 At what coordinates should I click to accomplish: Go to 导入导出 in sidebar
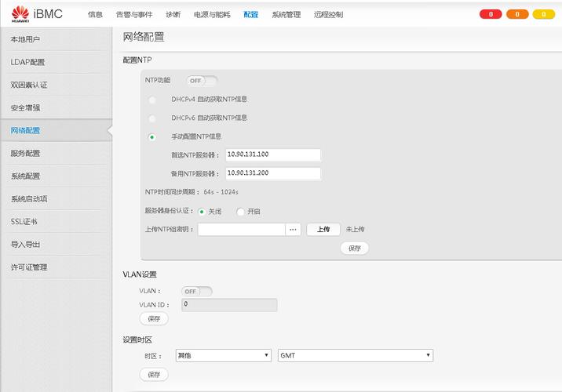click(x=57, y=244)
